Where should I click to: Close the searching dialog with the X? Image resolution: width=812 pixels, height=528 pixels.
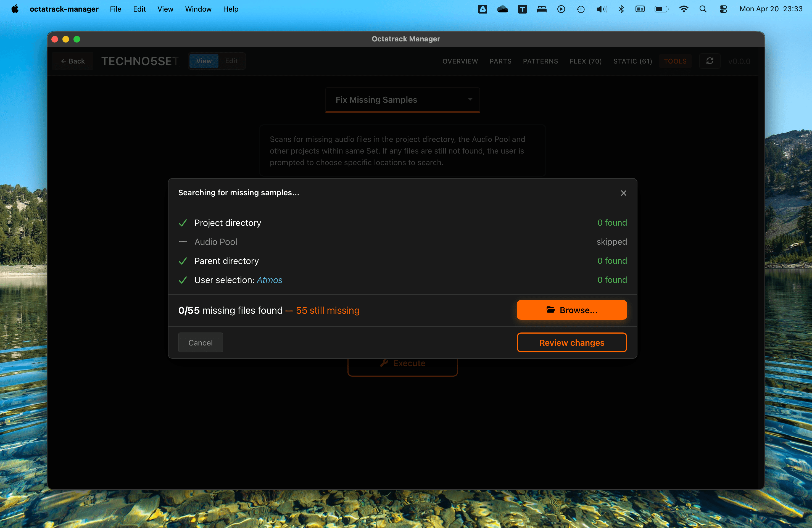(623, 193)
